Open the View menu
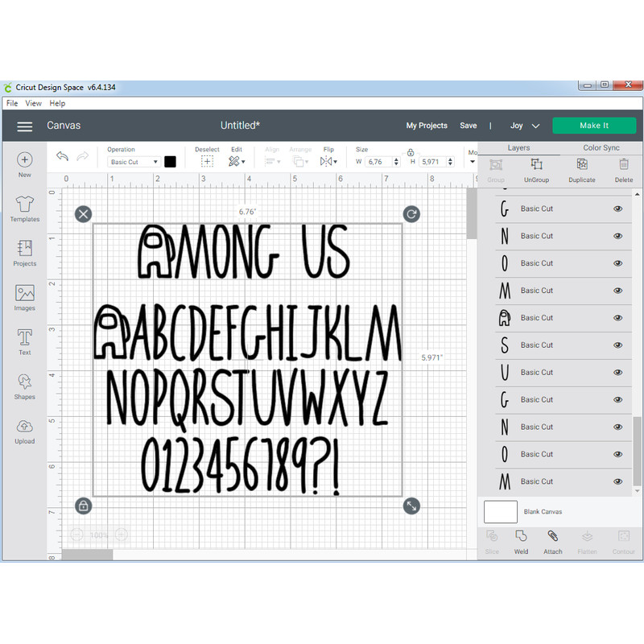 point(33,103)
